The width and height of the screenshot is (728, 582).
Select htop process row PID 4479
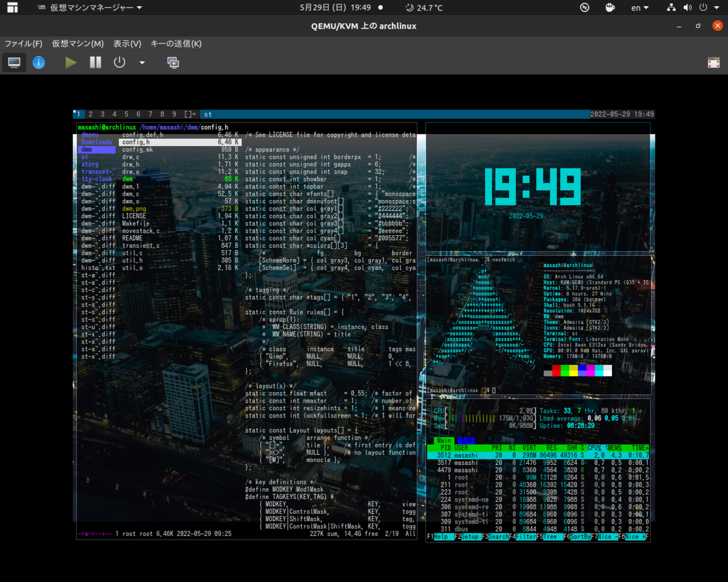(538, 470)
